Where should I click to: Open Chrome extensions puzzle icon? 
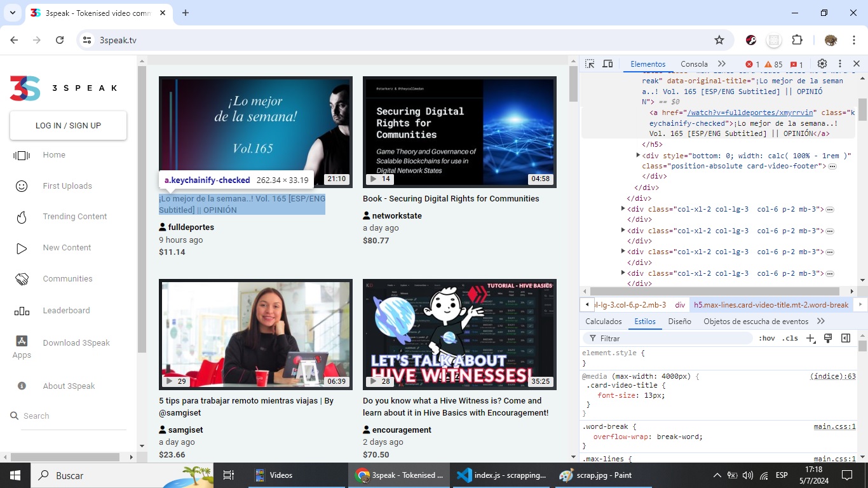[797, 40]
